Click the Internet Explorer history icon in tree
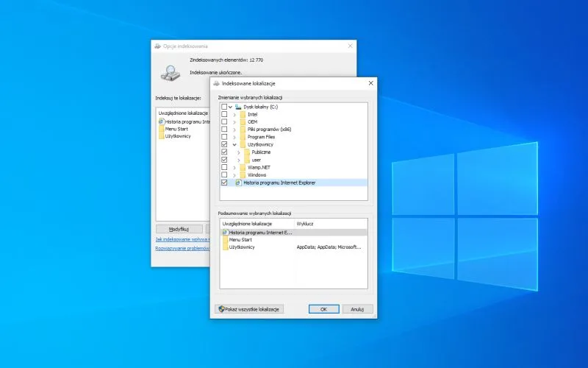This screenshot has height=368, width=588. [x=238, y=183]
